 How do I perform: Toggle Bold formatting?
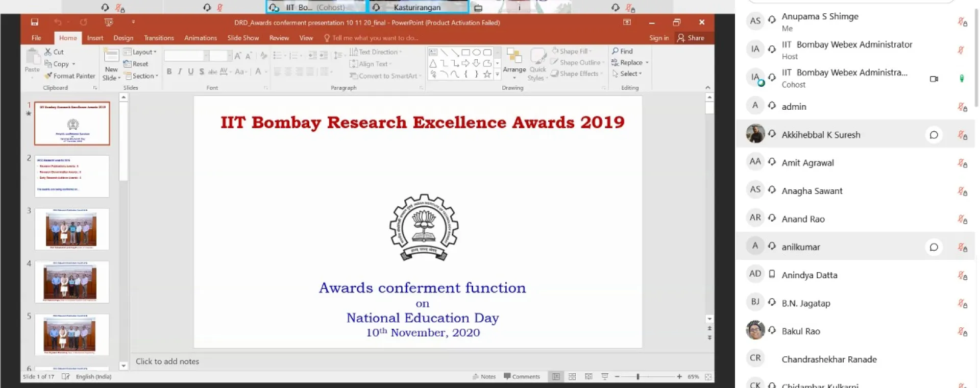[169, 72]
